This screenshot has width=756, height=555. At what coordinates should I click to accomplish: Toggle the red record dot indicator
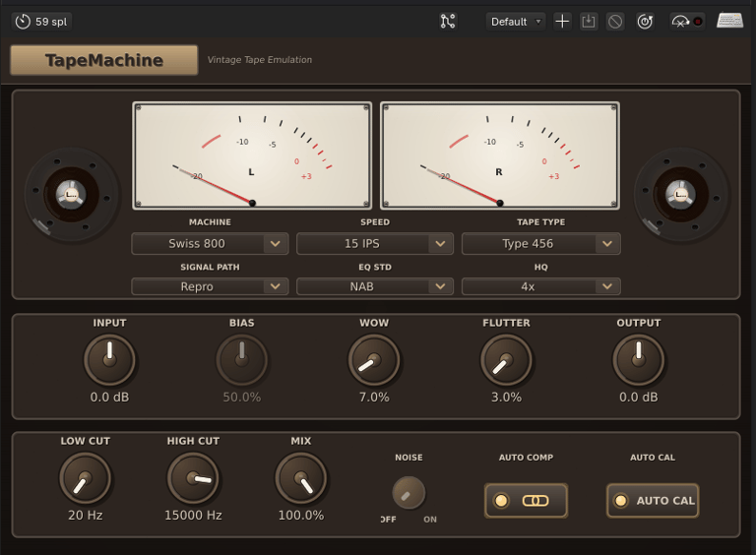(698, 22)
